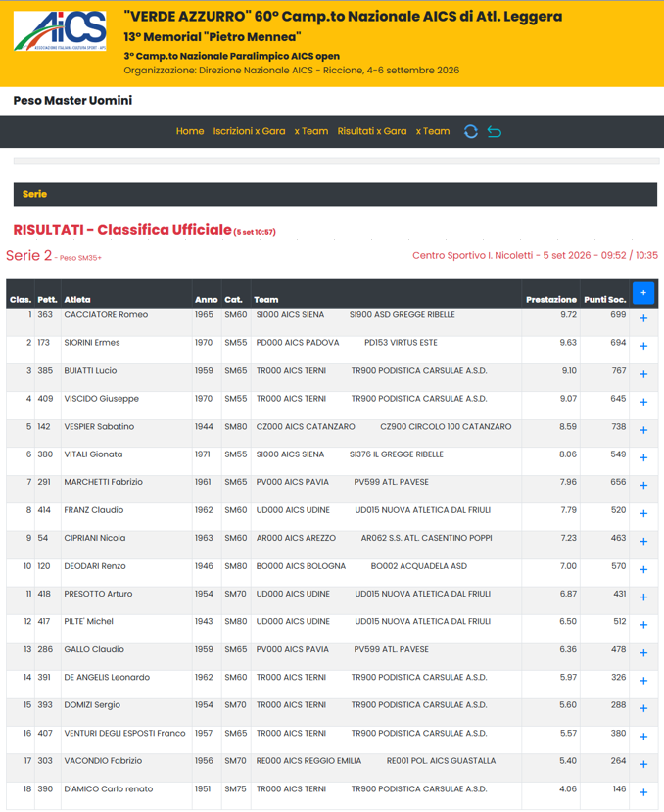Click plus icon beside MARCHETTI Fabrizio
The width and height of the screenshot is (664, 812).
point(643,485)
